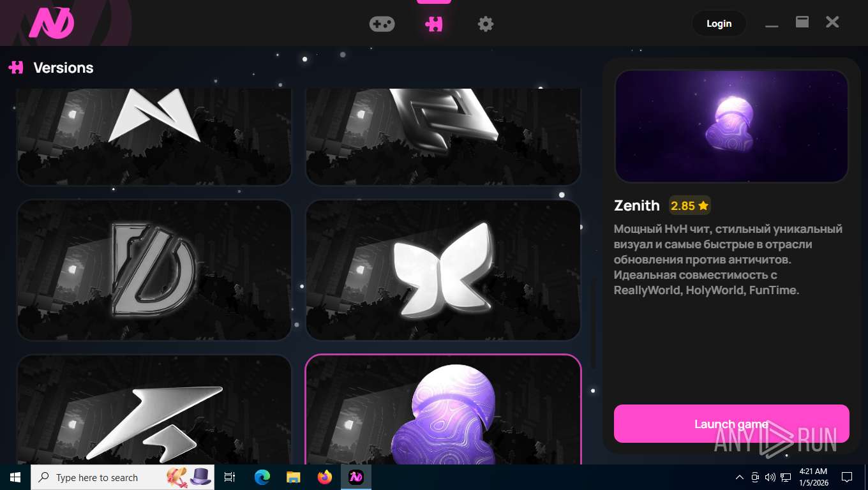Click the Versions heading puzzle icon
This screenshot has width=868, height=490.
pyautogui.click(x=16, y=67)
